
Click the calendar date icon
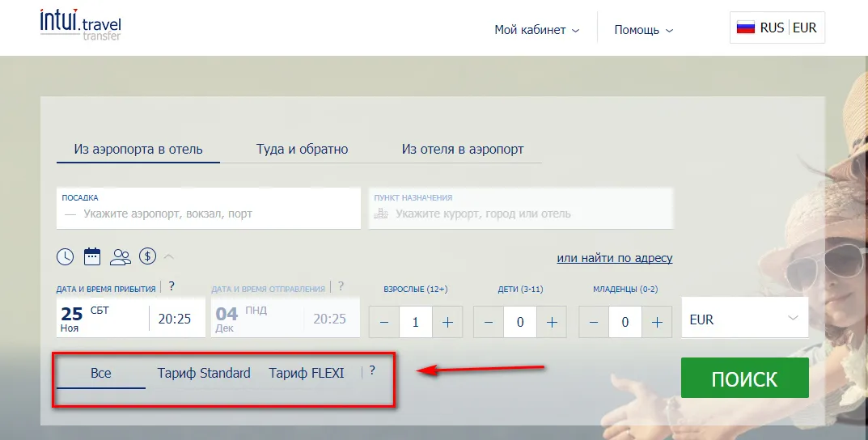(92, 256)
